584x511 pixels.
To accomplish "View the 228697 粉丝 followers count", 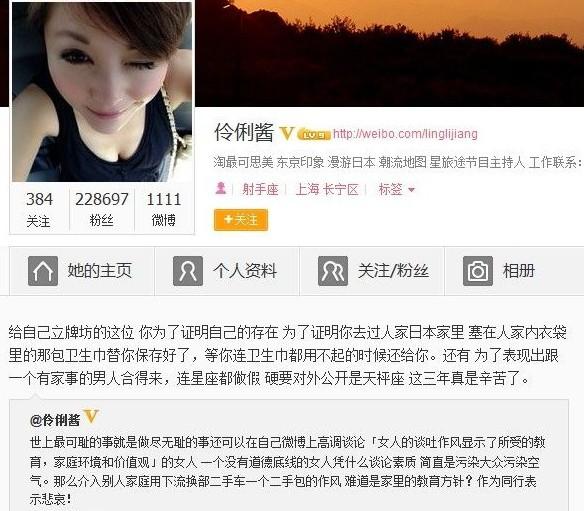I will [x=102, y=209].
